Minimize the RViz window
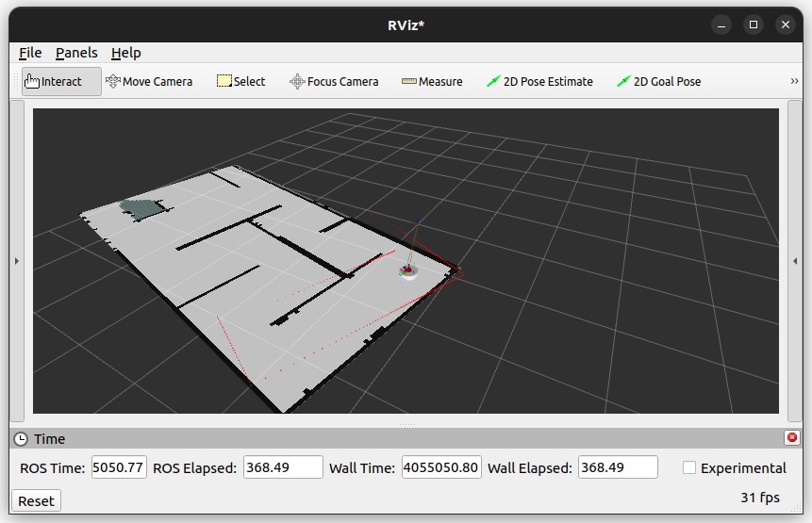Viewport: 812px width, 523px height. (x=721, y=25)
